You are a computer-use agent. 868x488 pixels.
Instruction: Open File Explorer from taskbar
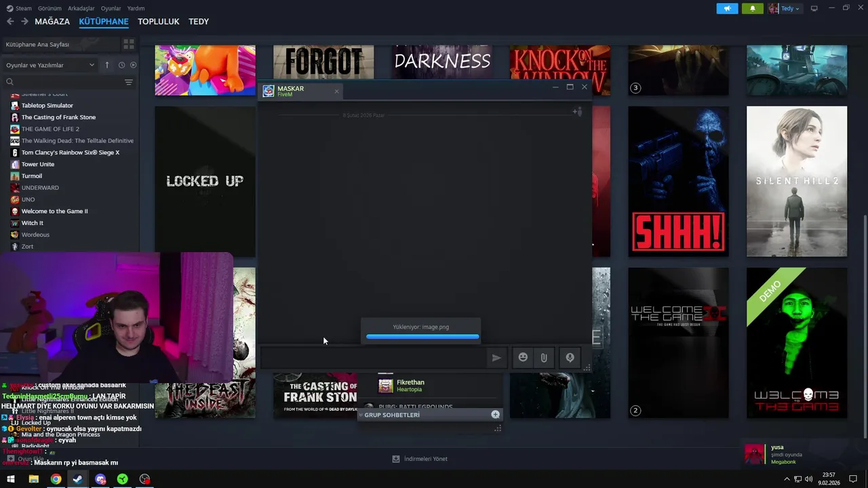pyautogui.click(x=33, y=479)
